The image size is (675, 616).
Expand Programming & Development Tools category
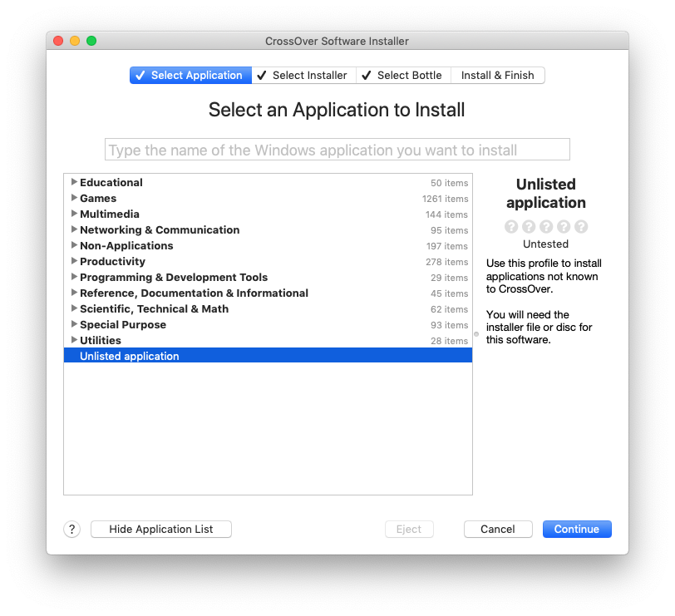75,277
